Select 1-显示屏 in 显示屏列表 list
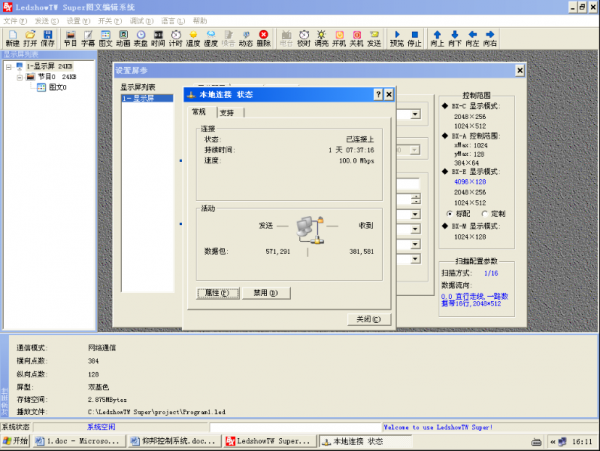This screenshot has height=451, width=600. [x=147, y=98]
